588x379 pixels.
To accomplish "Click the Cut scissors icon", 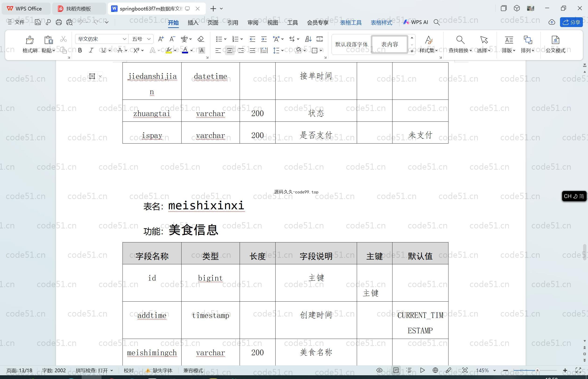I will point(63,39).
